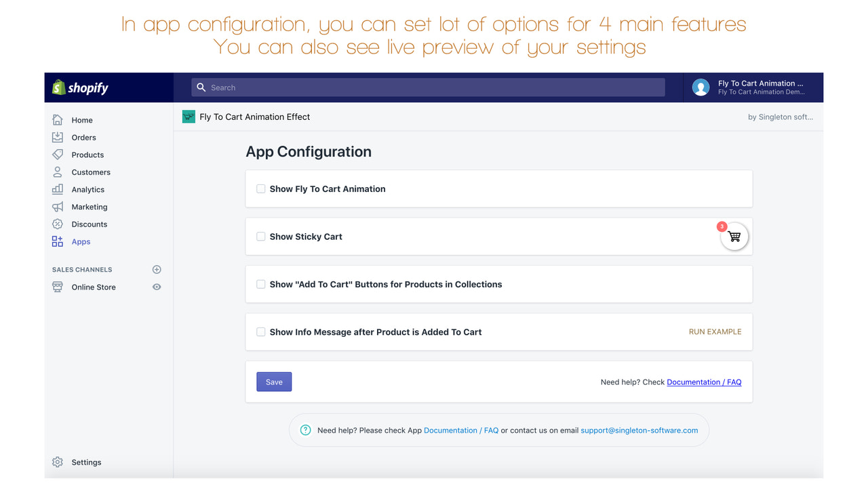The width and height of the screenshot is (868, 488).
Task: Enable Show Fly To Cart Animation
Action: [x=260, y=188]
